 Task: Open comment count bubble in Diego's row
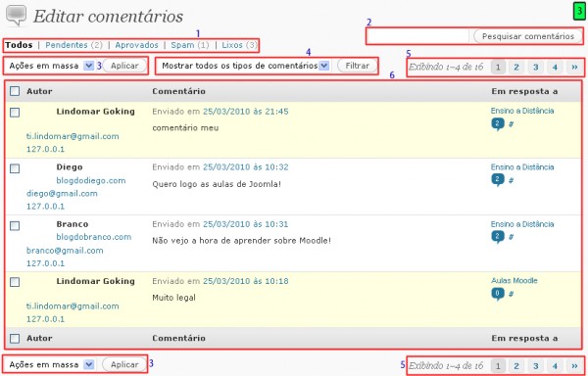pos(498,180)
